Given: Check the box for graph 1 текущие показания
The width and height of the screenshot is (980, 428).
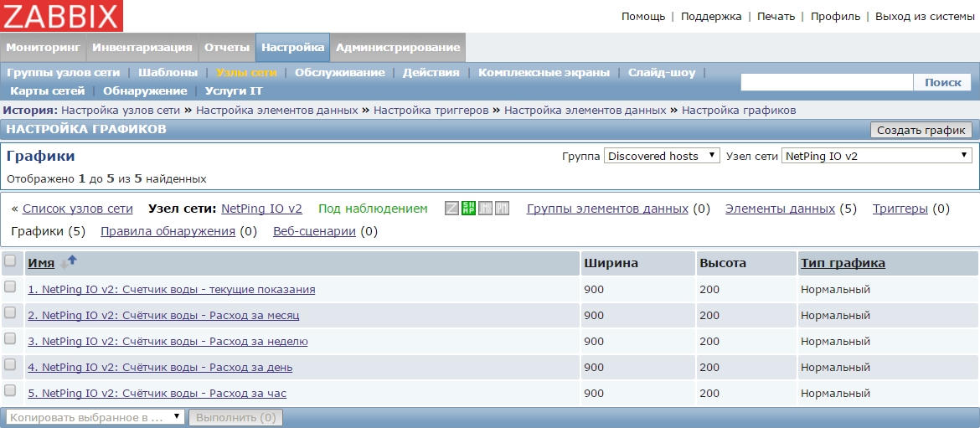Looking at the screenshot, I should pos(10,286).
